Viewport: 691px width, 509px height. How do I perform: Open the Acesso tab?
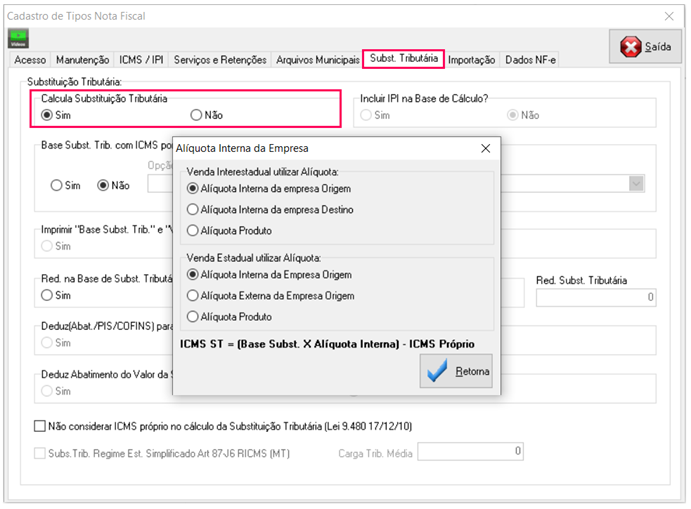click(x=30, y=60)
